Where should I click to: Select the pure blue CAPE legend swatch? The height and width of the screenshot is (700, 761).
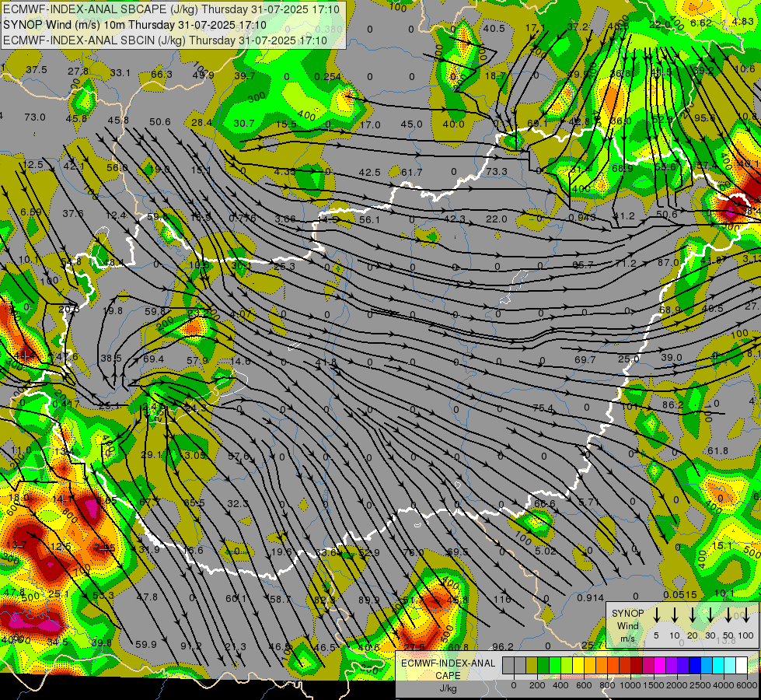[x=694, y=666]
